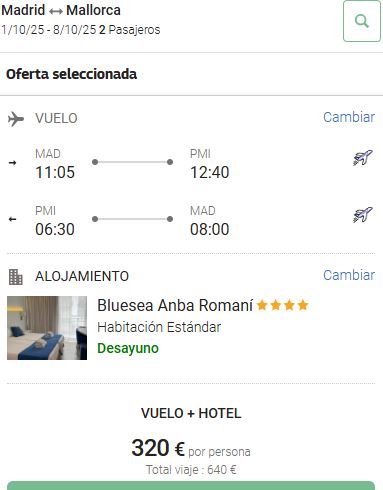Screen dimensions: 383x490
Task: Click the Habitación Estándar room type
Action: point(159,327)
